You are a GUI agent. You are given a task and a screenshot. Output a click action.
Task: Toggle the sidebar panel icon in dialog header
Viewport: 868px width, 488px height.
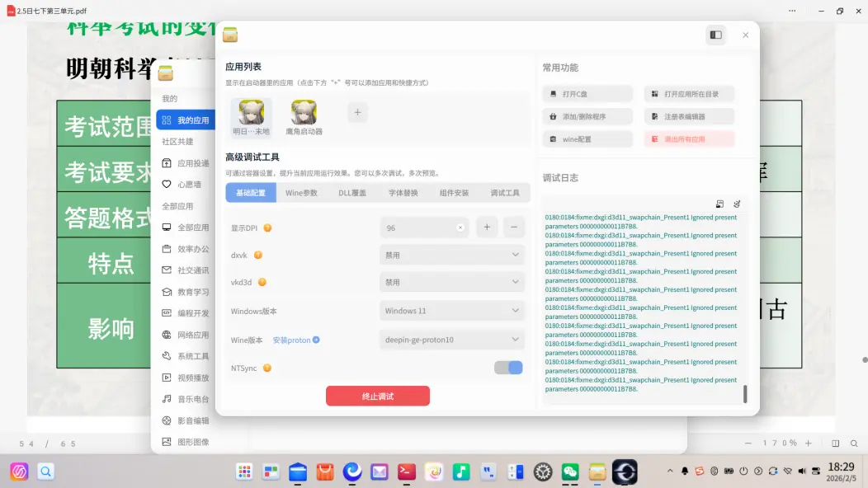(715, 35)
